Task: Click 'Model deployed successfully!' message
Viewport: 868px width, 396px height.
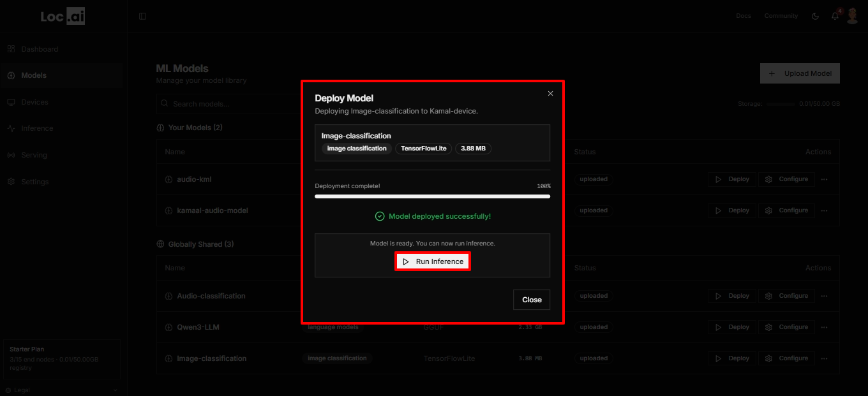Action: click(440, 216)
